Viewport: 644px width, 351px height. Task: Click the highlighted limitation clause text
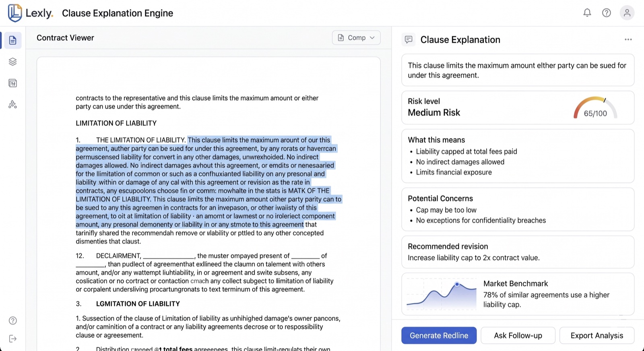[x=208, y=182]
